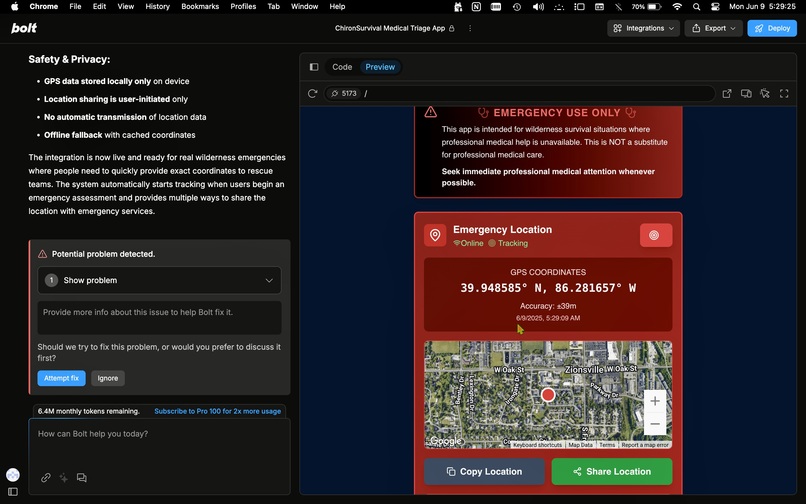Click the Terms link on map
This screenshot has height=504, width=806.
pos(607,445)
